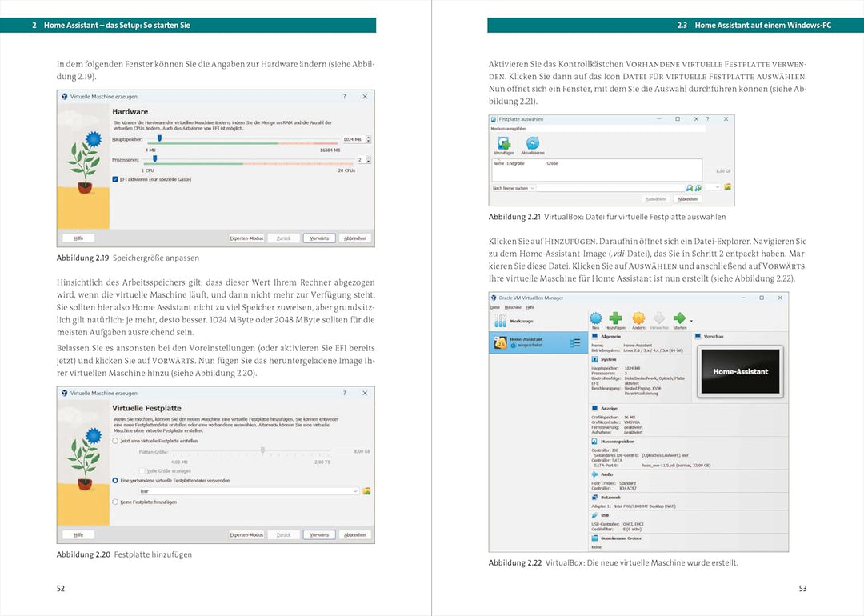Open the Maschine menu in VirtualBox Manager
The image size is (864, 616).
point(513,307)
